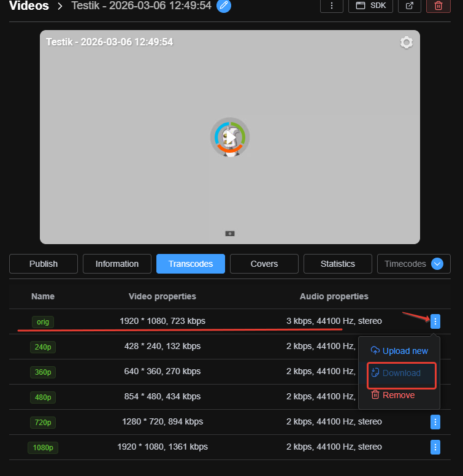Expand more tabs with blue chevron
This screenshot has height=476, width=463.
[437, 264]
